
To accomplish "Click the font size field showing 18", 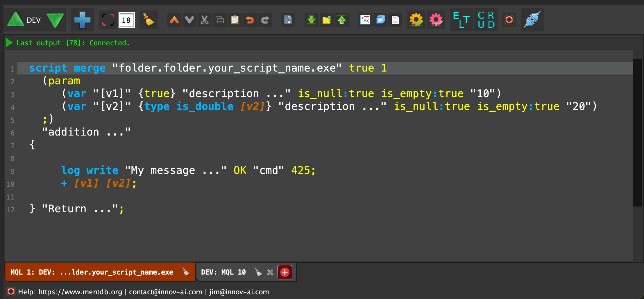I will [126, 20].
